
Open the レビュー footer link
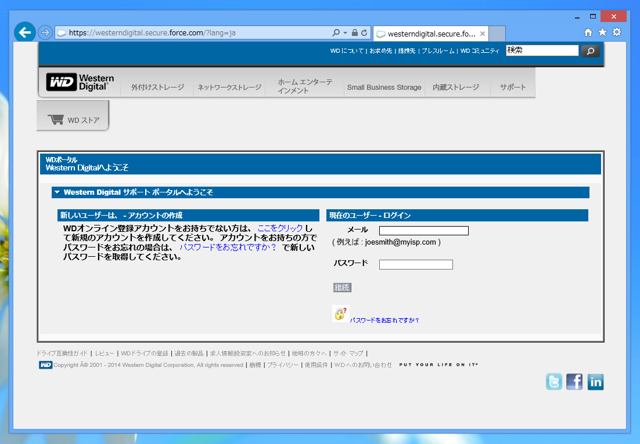click(x=104, y=353)
